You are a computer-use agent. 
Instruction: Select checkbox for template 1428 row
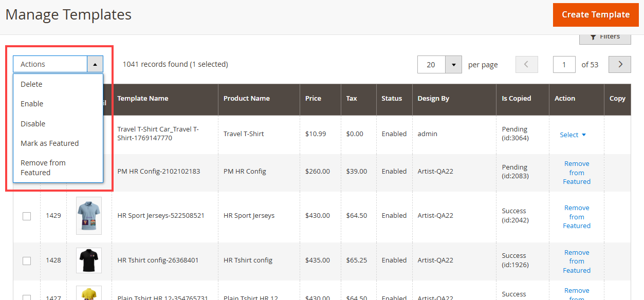point(27,261)
